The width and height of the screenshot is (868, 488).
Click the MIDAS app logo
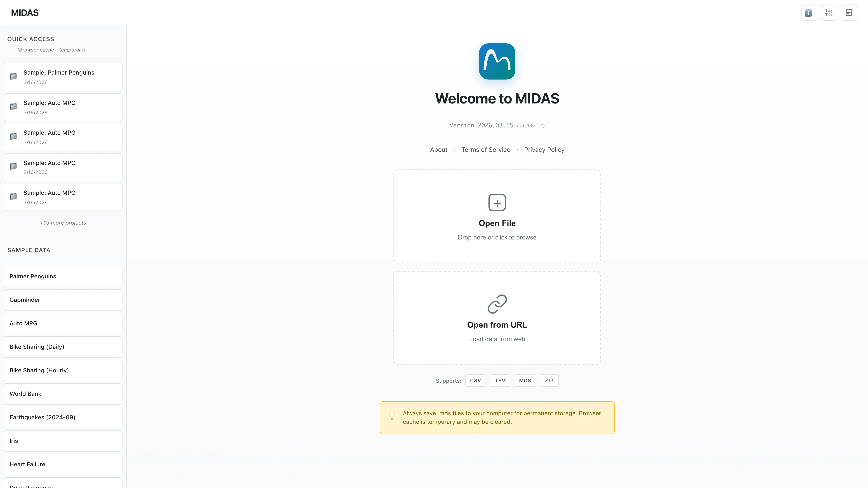pos(497,61)
